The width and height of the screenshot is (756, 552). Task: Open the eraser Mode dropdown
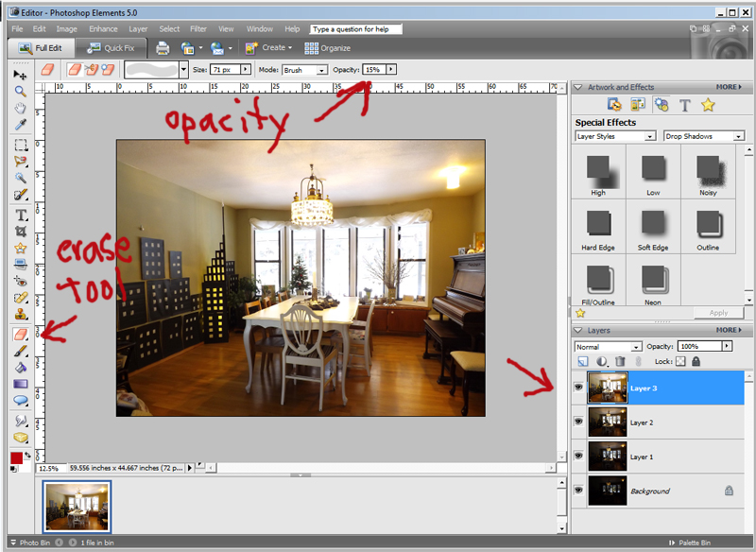point(321,70)
